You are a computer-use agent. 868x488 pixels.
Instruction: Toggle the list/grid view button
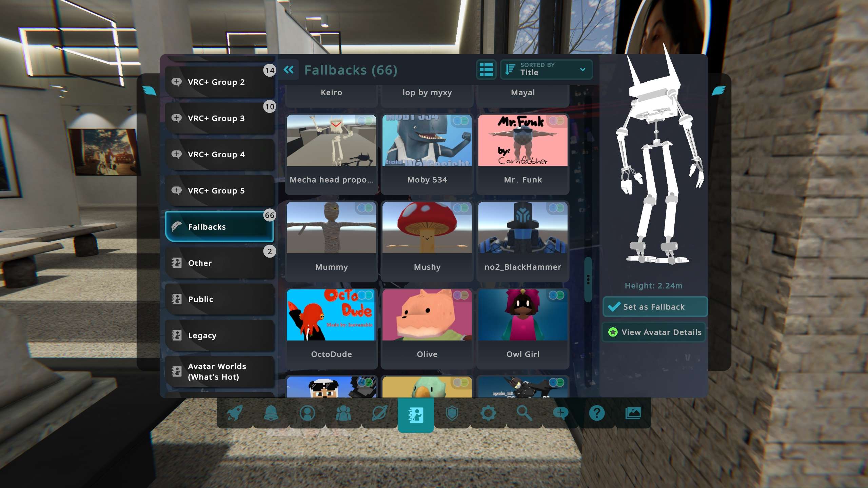486,70
